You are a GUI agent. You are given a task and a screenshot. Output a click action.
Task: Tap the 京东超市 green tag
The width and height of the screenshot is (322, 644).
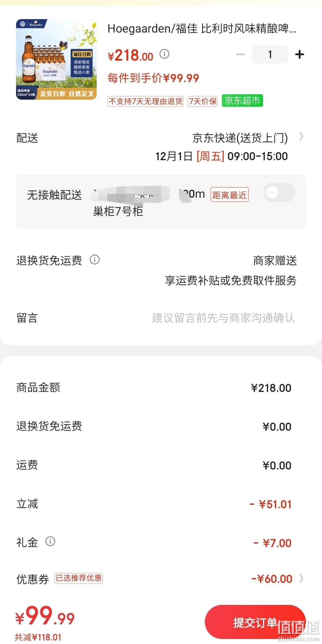(x=242, y=101)
